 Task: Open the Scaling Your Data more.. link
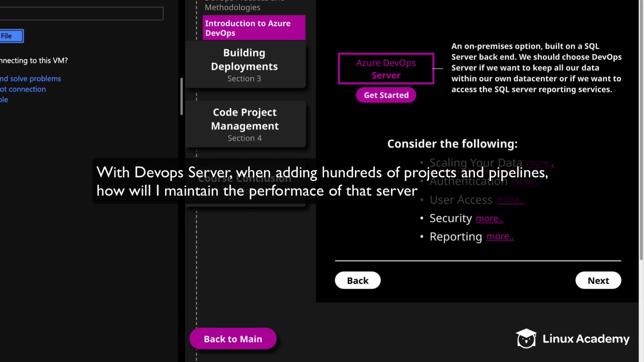(540, 163)
